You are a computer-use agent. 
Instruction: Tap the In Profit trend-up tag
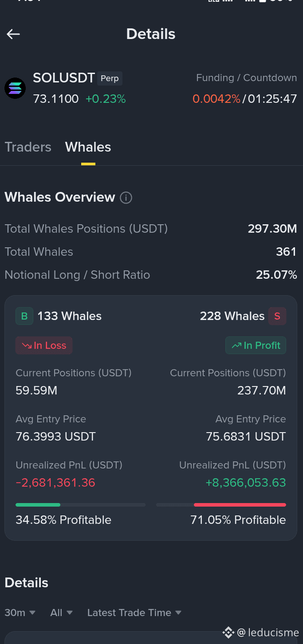256,346
